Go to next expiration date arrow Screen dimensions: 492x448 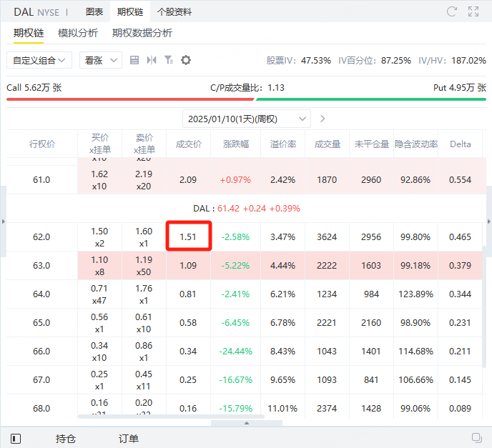pos(323,119)
